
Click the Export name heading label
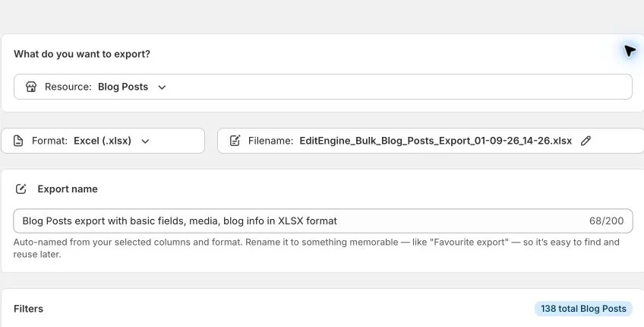[68, 189]
